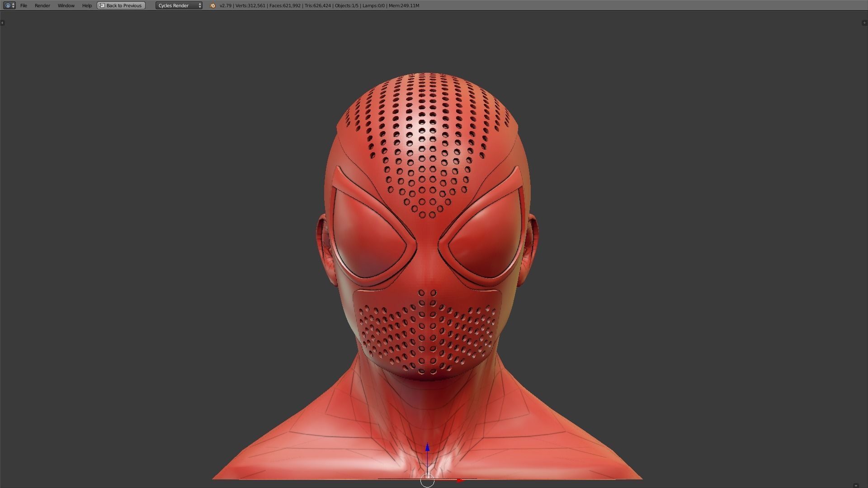Click the Mem:249.11M statistic text
The image size is (868, 488).
tap(404, 5)
